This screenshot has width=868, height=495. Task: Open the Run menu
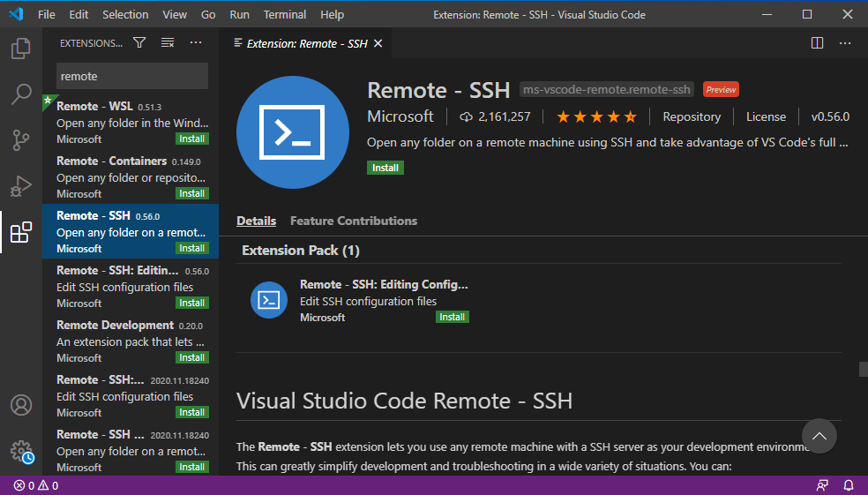[239, 14]
